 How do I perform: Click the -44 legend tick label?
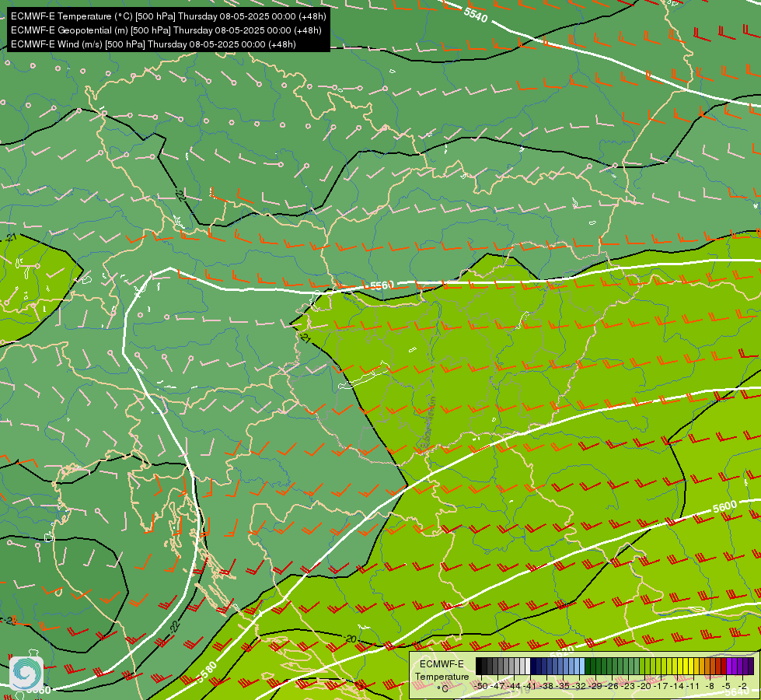(514, 686)
